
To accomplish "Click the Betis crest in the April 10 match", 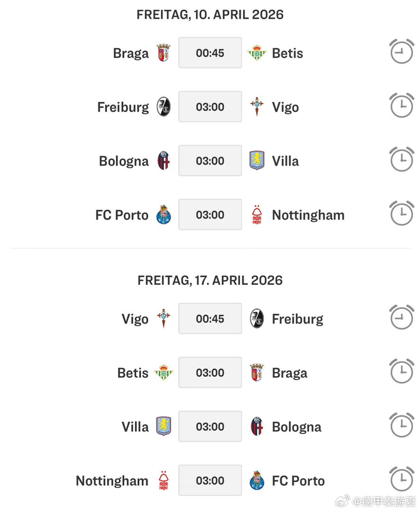I will click(x=257, y=53).
